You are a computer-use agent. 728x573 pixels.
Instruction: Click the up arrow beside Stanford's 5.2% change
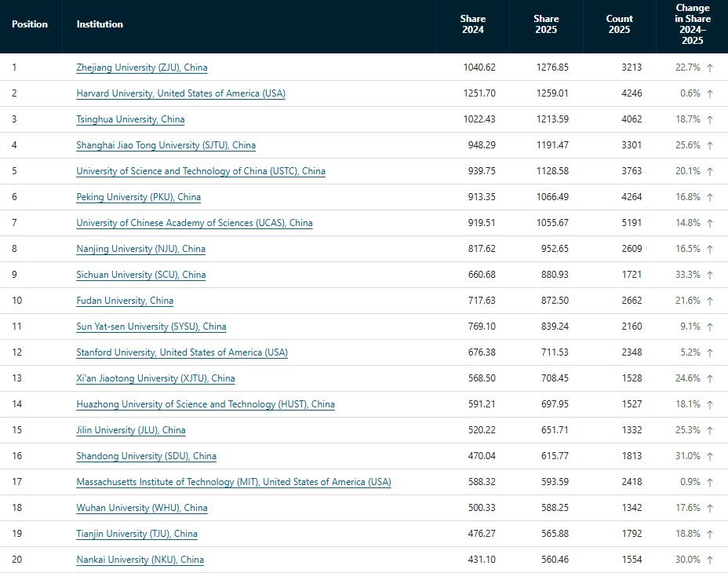709,352
